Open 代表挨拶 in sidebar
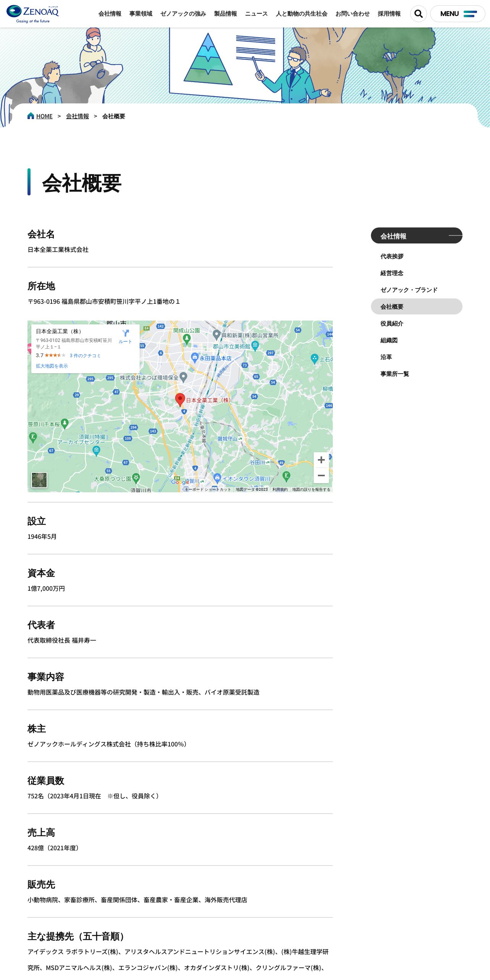Image resolution: width=490 pixels, height=980 pixels. (392, 256)
